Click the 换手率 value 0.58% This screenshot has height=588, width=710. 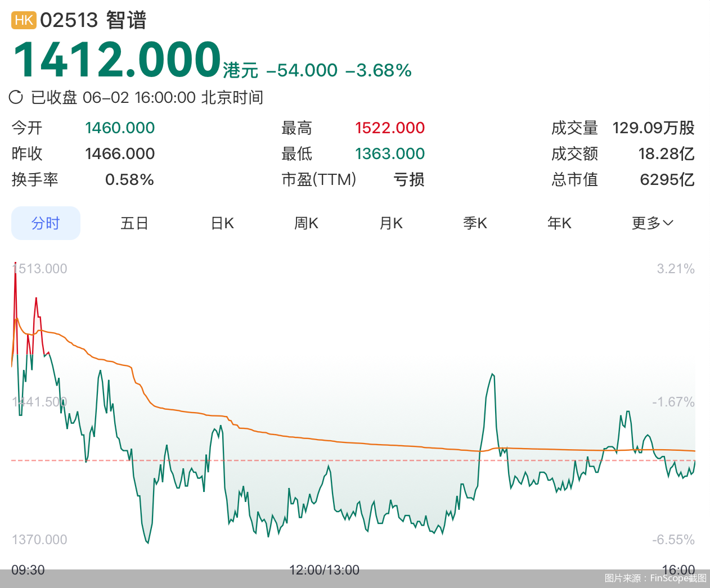pyautogui.click(x=130, y=180)
